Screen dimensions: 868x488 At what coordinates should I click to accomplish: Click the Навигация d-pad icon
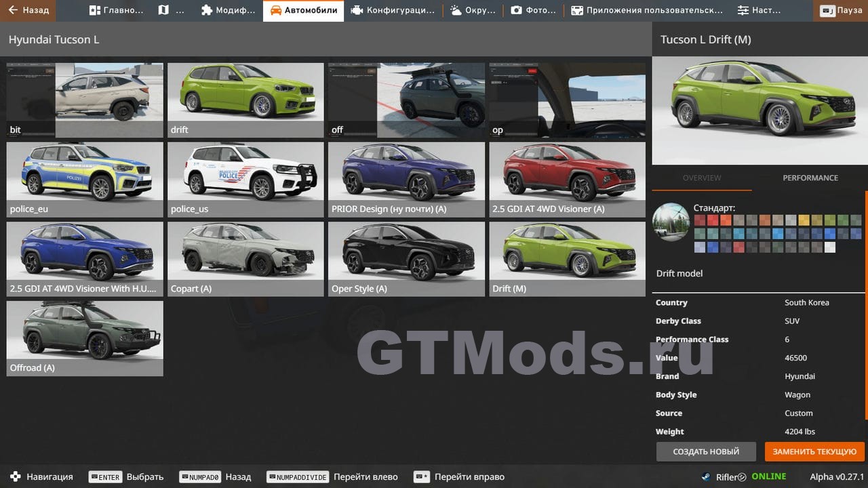click(x=15, y=476)
